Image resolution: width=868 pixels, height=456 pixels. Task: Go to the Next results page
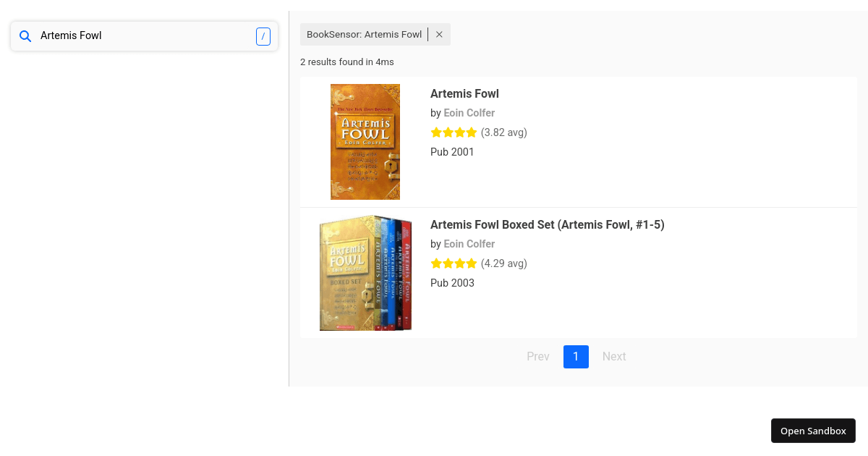[x=614, y=357]
